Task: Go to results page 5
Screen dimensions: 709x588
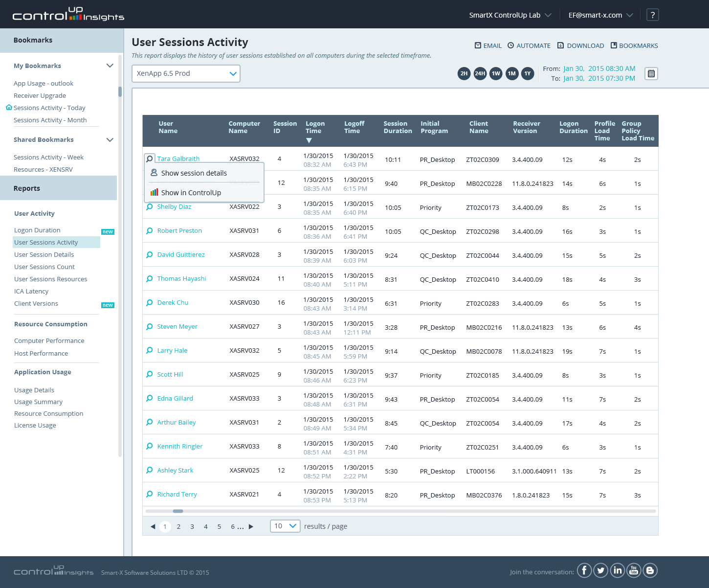Action: [x=219, y=526]
